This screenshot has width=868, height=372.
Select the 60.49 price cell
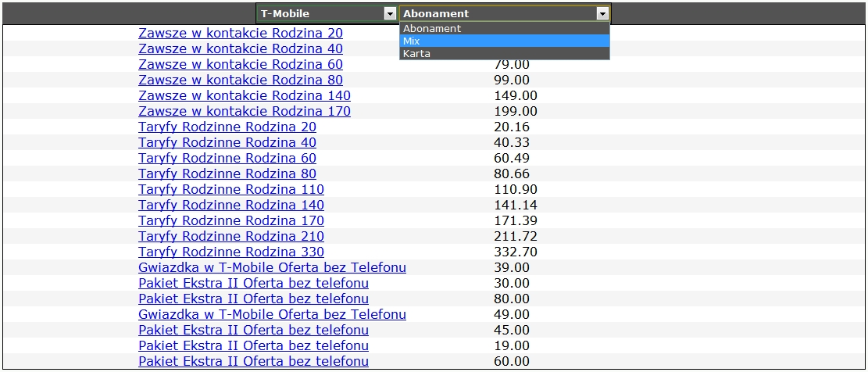(512, 158)
